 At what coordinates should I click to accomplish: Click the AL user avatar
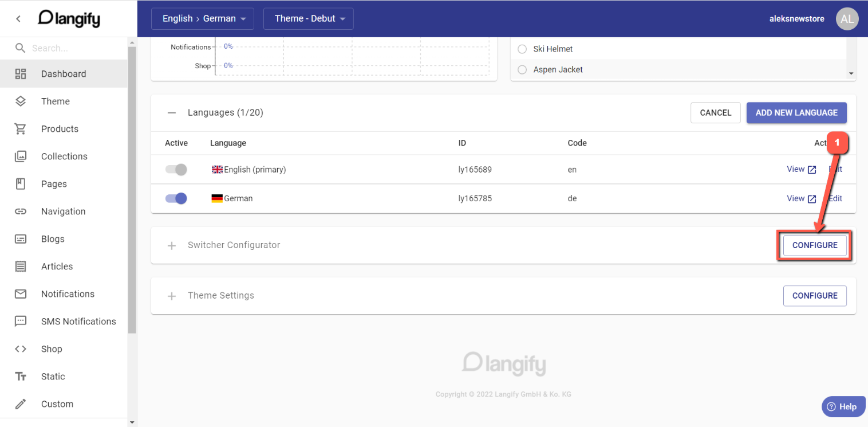click(x=847, y=19)
